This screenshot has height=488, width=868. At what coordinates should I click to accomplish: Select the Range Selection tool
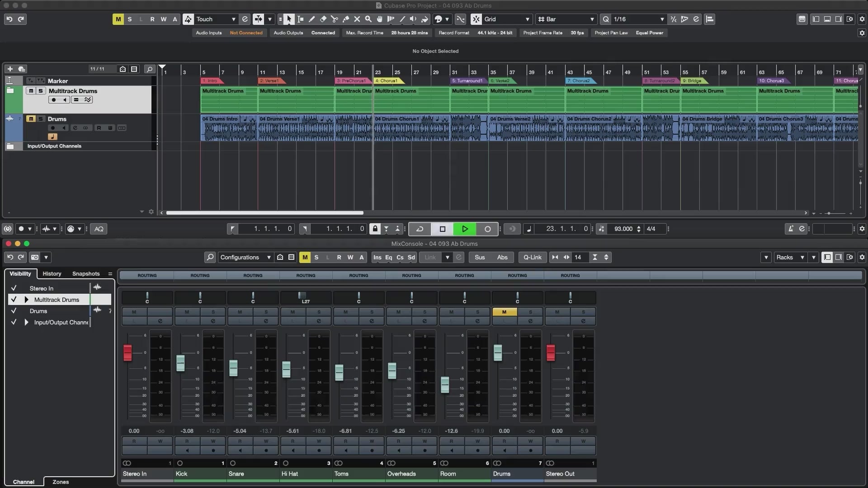(300, 19)
